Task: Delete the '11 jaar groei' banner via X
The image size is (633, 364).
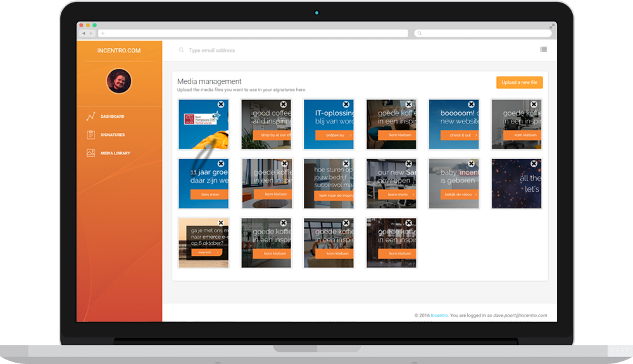Action: [x=221, y=163]
